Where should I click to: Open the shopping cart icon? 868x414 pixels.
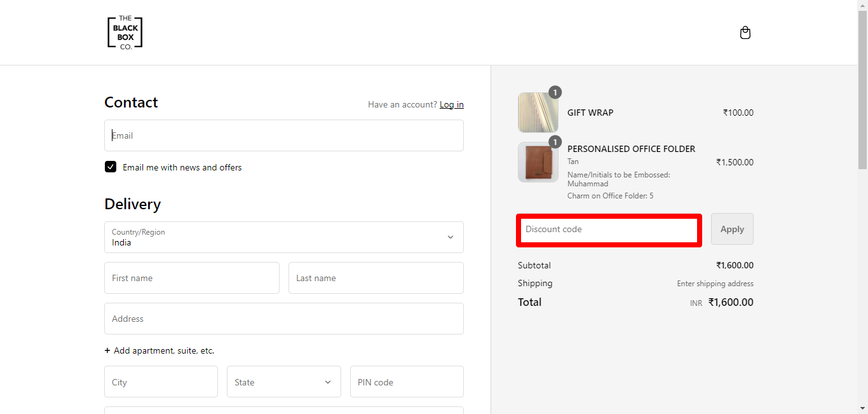point(745,32)
